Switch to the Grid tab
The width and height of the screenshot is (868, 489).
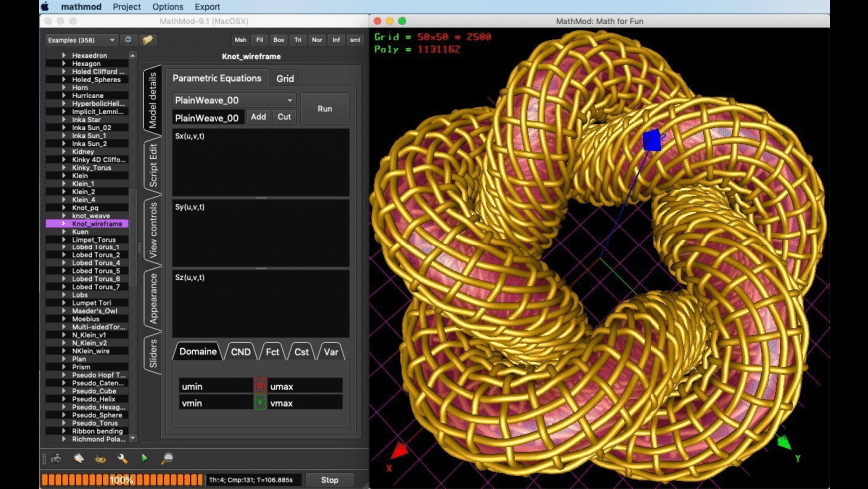[x=285, y=78]
